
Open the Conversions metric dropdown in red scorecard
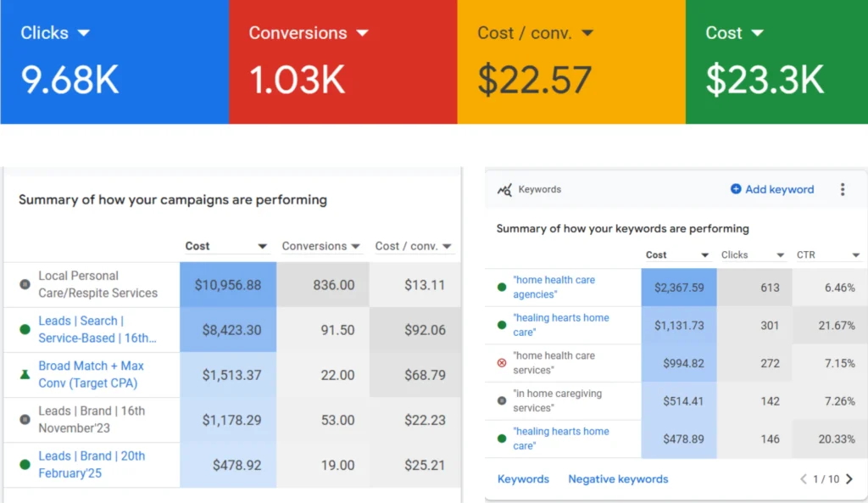pyautogui.click(x=362, y=33)
